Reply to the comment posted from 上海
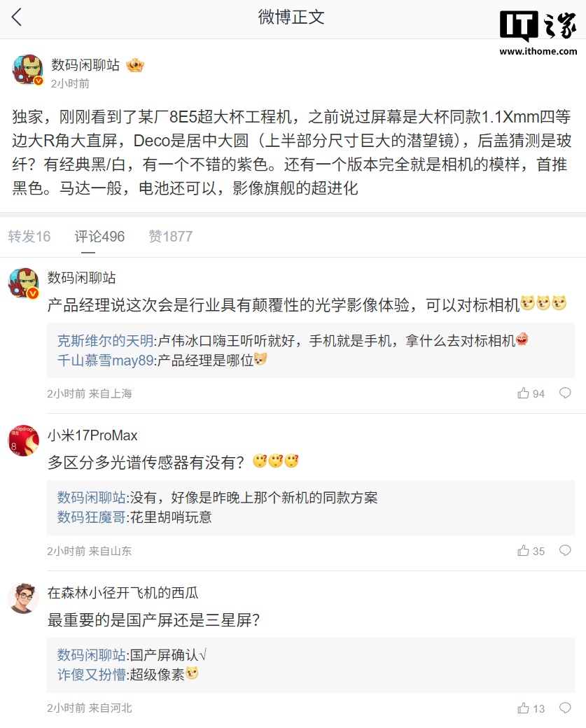Screen dimensions: 586x728 click(x=565, y=393)
